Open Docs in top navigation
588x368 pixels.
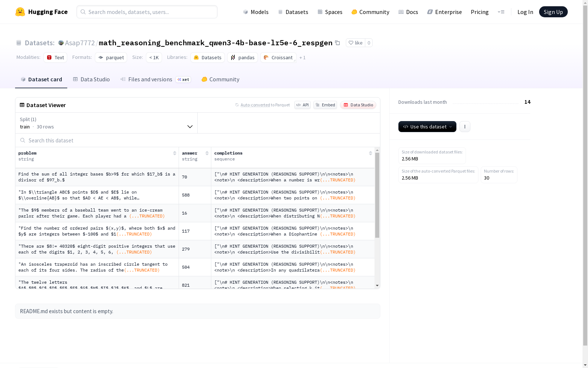(408, 12)
